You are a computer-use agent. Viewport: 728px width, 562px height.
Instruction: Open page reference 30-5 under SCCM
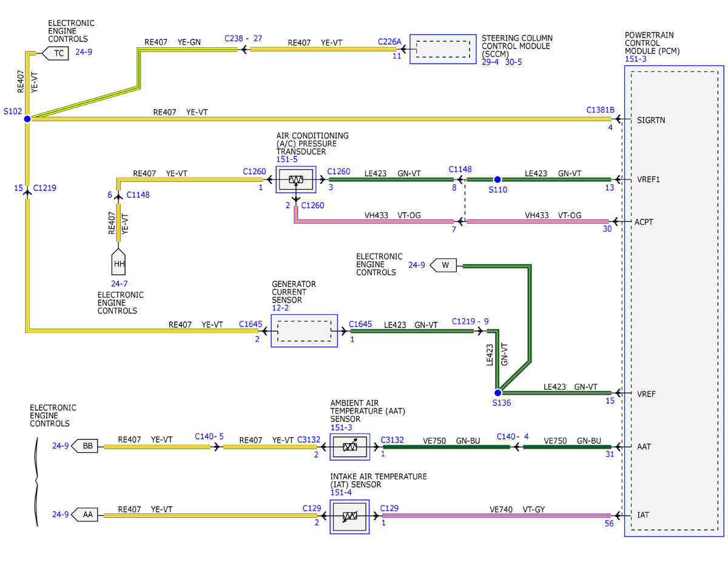tap(513, 62)
